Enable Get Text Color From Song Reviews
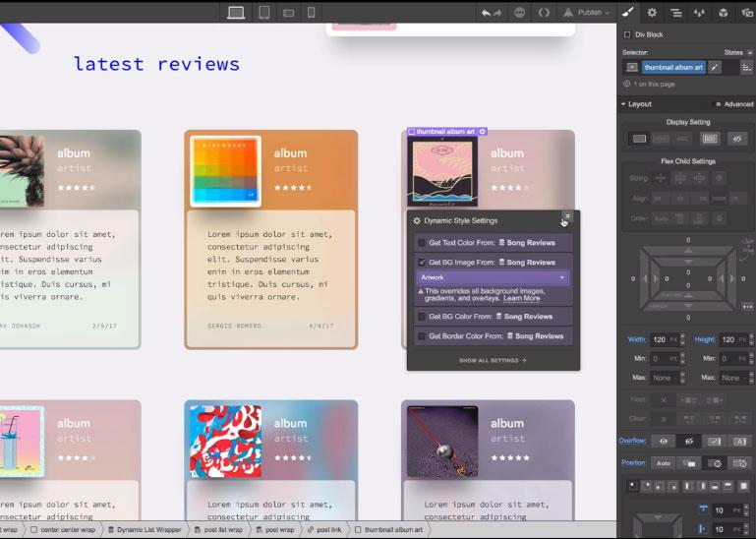 pyautogui.click(x=422, y=243)
